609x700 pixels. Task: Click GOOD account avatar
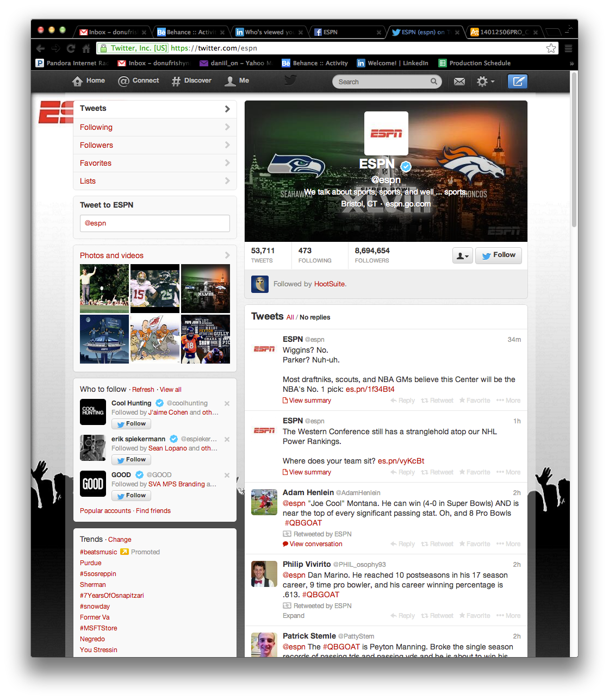coord(93,484)
